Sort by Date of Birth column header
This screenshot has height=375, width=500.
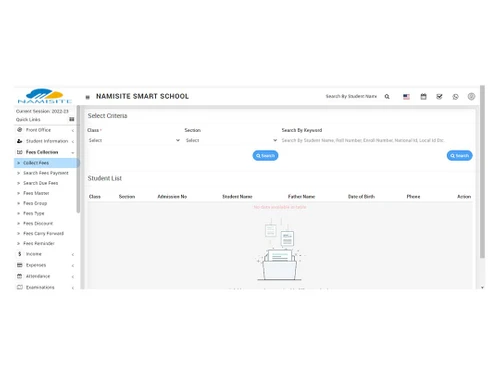pyautogui.click(x=361, y=197)
